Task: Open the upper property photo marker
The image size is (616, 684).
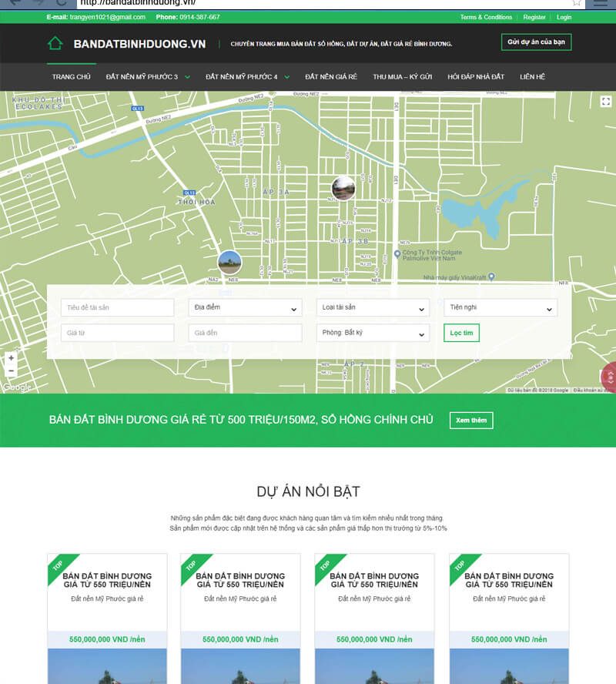Action: point(343,187)
